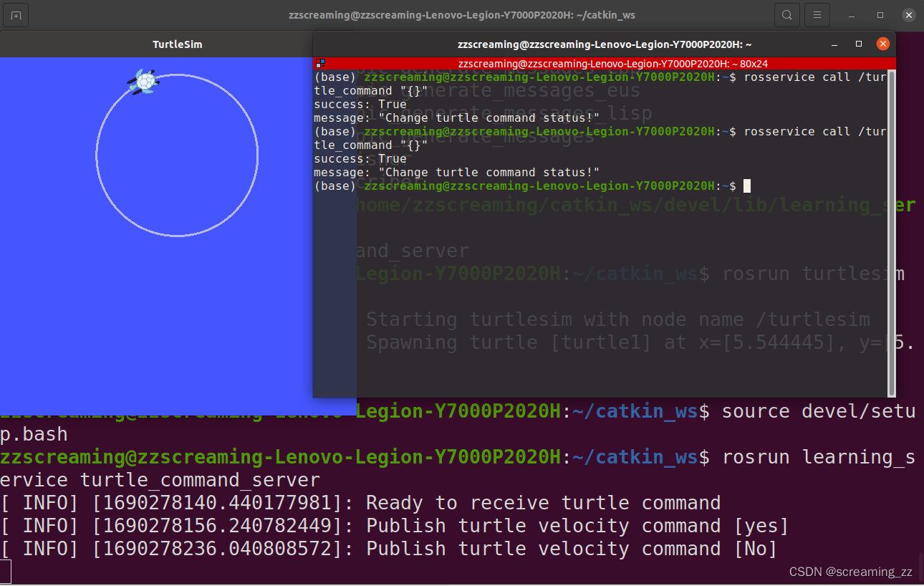Close the main catkin_ws terminal window
This screenshot has height=586, width=924.
pos(908,15)
